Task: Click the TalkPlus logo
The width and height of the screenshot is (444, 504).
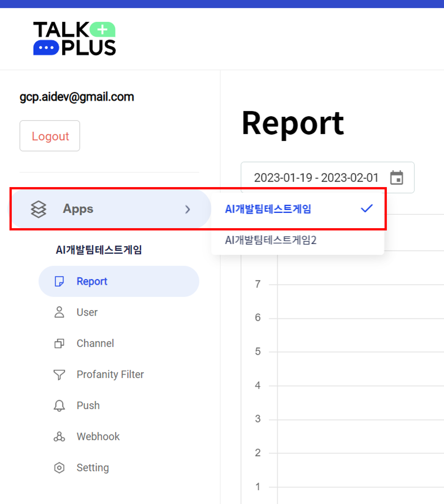Action: (75, 38)
